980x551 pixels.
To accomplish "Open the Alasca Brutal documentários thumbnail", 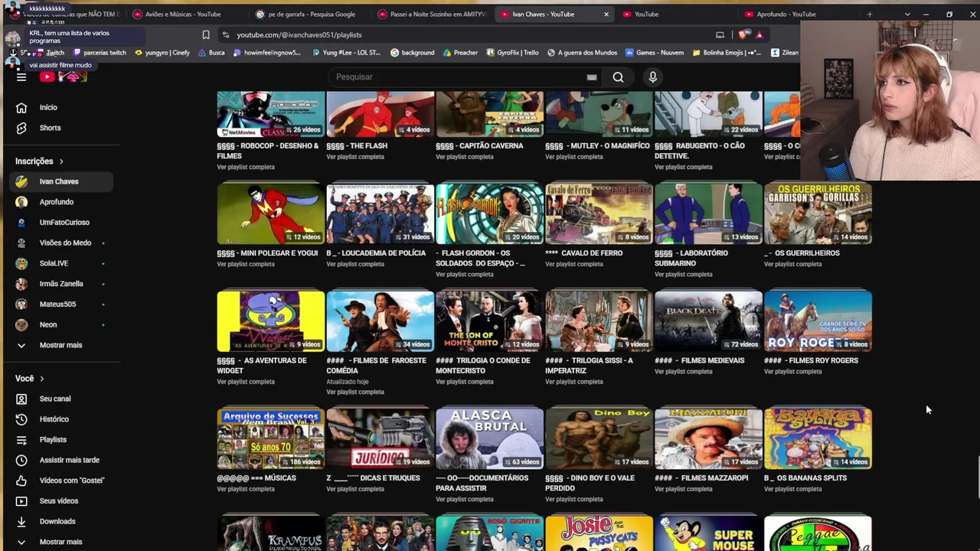I will click(489, 439).
